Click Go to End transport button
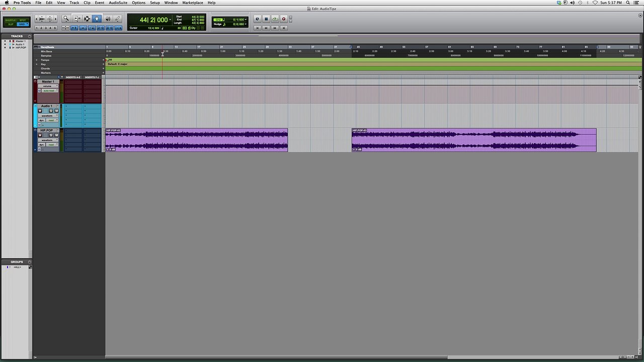 (284, 28)
